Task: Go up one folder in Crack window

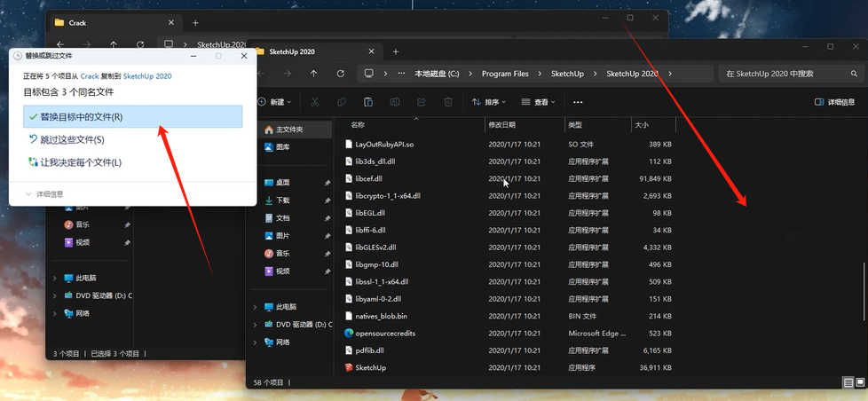Action: point(114,44)
